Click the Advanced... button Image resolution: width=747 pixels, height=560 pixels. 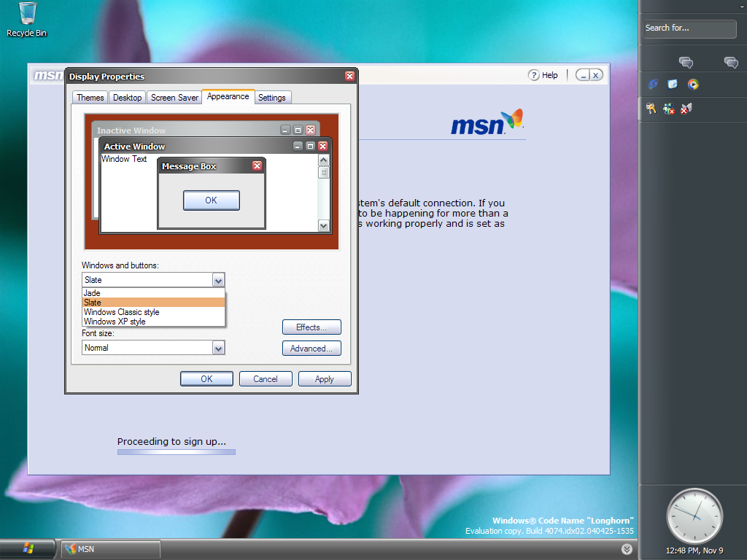[311, 349]
